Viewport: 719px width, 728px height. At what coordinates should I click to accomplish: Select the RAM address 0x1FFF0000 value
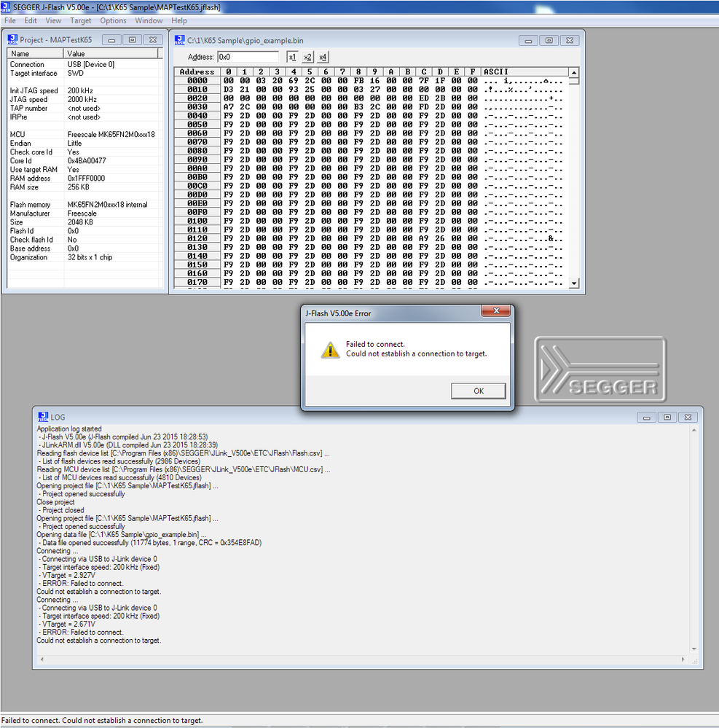click(x=86, y=179)
